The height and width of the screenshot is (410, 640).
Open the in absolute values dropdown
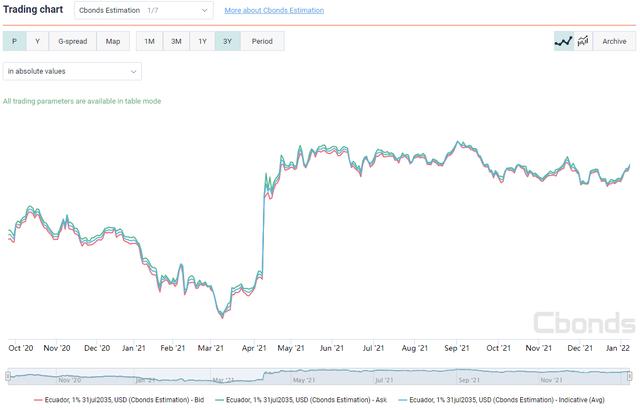tap(72, 71)
